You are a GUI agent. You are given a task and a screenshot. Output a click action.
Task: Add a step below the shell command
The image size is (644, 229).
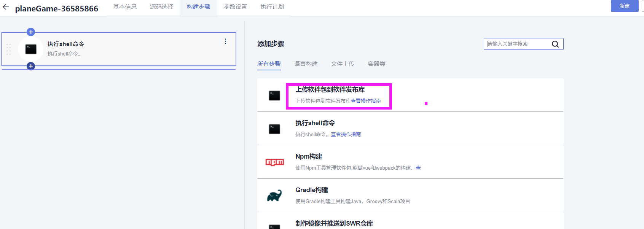click(31, 66)
